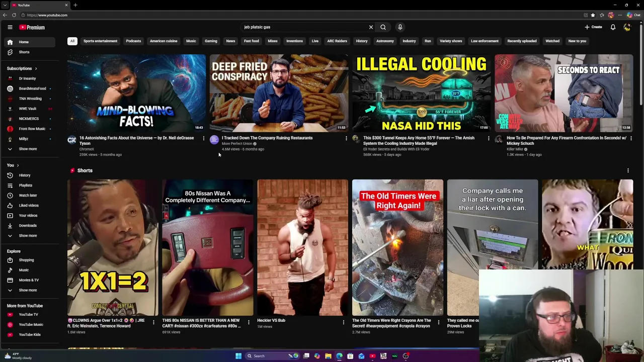Start voice search with the microphone icon
Viewport: 644px width, 362px height.
pos(400,27)
